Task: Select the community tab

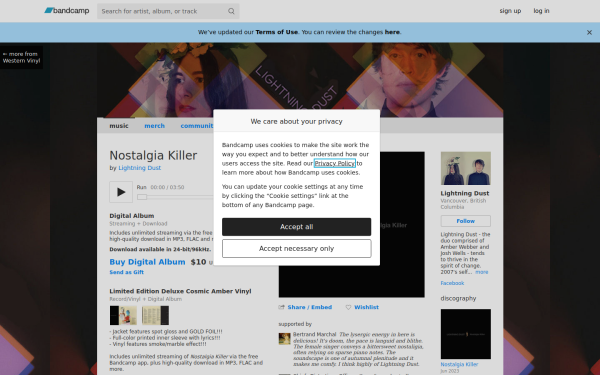Action: (x=197, y=126)
